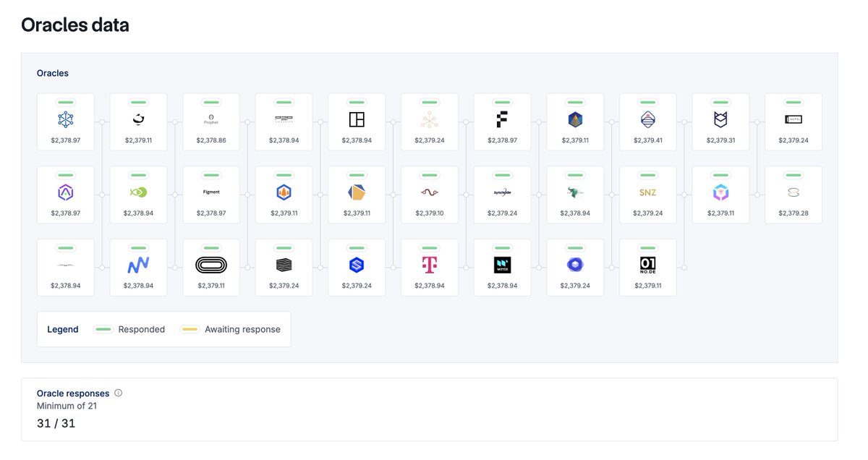
Task: Click the blue hexagon with gold pyramid logo
Action: [x=575, y=119]
